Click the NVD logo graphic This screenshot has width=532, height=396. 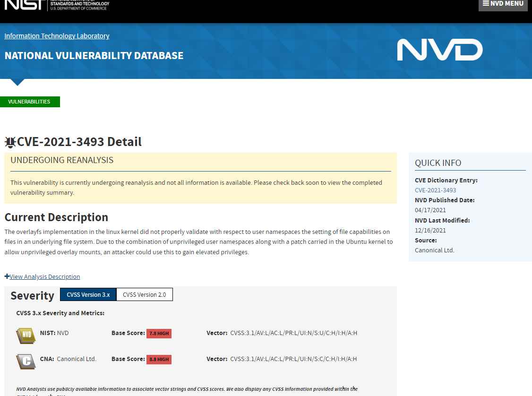[440, 49]
